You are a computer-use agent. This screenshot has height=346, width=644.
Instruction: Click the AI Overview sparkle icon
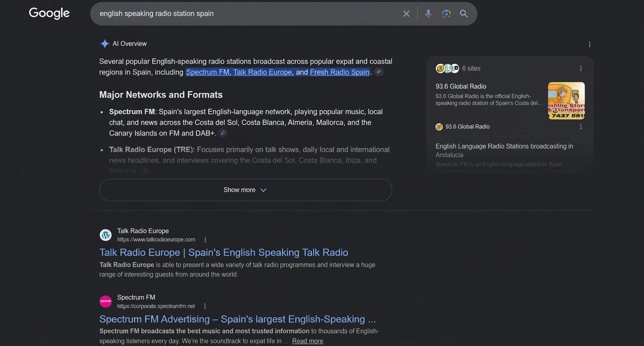click(x=105, y=44)
